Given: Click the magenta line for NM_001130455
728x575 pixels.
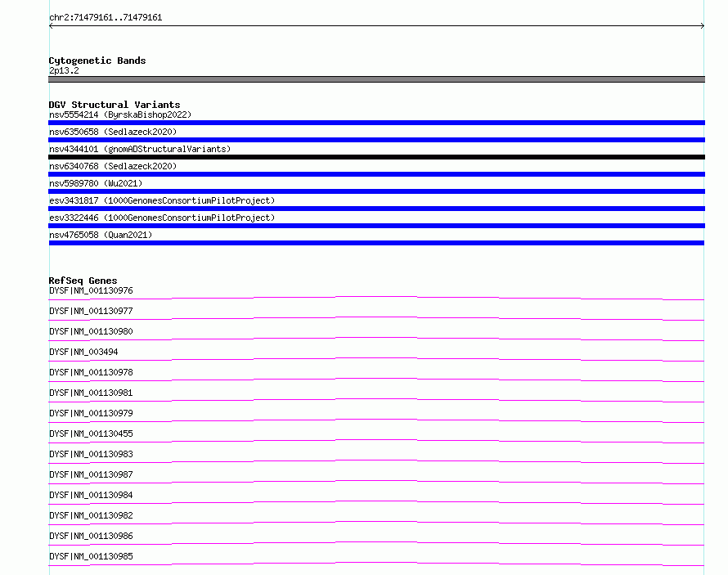Looking at the screenshot, I should point(376,441).
